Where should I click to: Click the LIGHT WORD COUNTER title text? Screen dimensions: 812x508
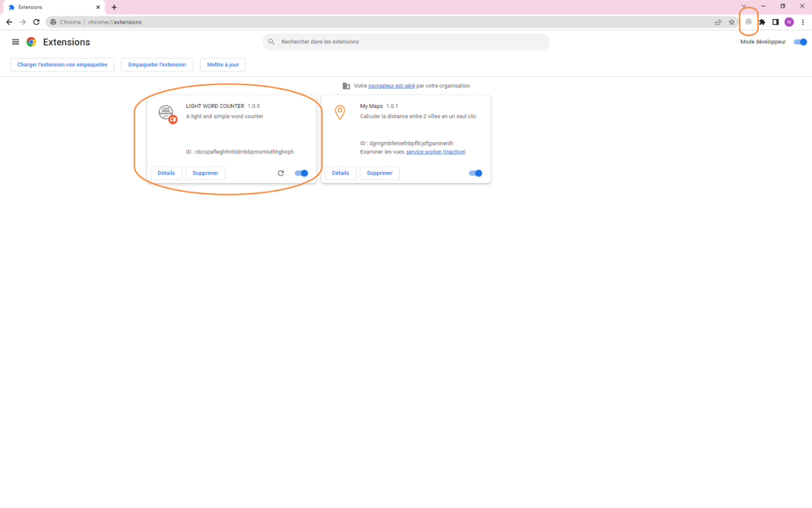point(215,106)
